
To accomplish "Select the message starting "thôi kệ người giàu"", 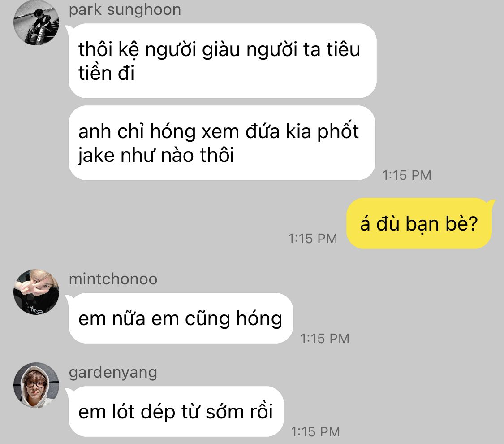I will pos(222,61).
